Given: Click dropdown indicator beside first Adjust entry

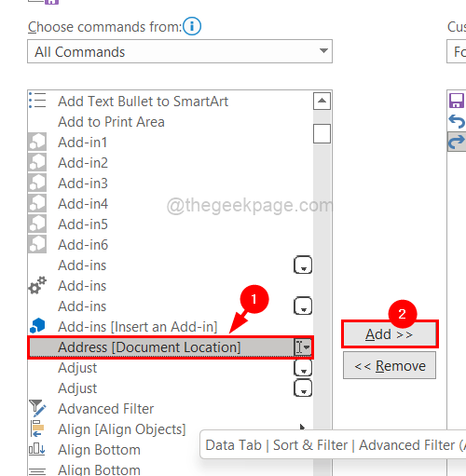Looking at the screenshot, I should coord(303,368).
